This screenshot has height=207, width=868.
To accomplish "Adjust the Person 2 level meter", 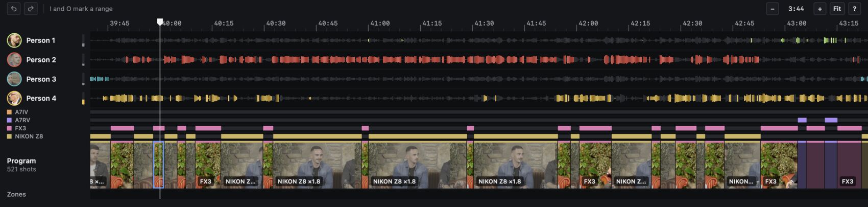I will 83,60.
